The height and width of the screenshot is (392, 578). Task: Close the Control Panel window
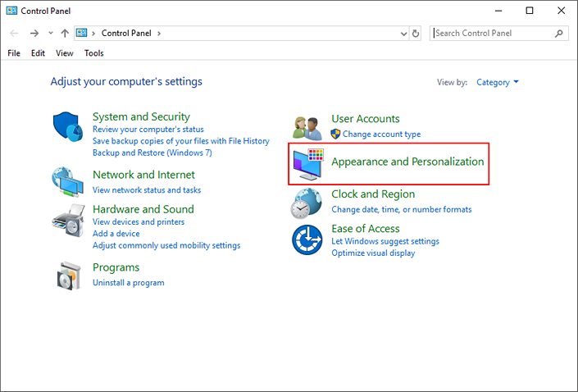[x=561, y=11]
